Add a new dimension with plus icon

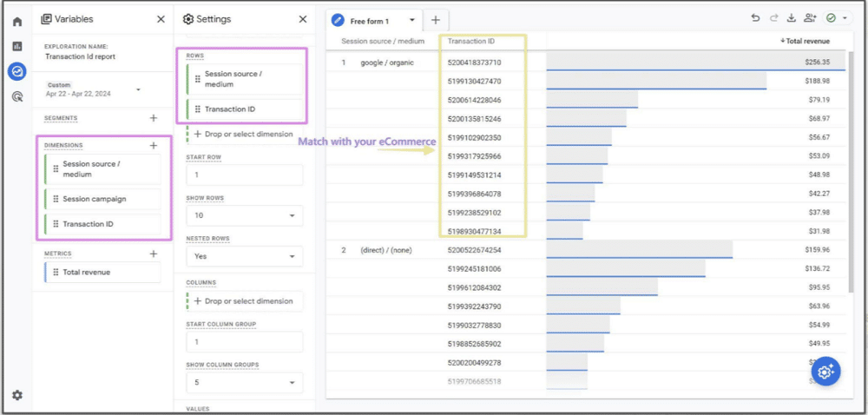154,146
